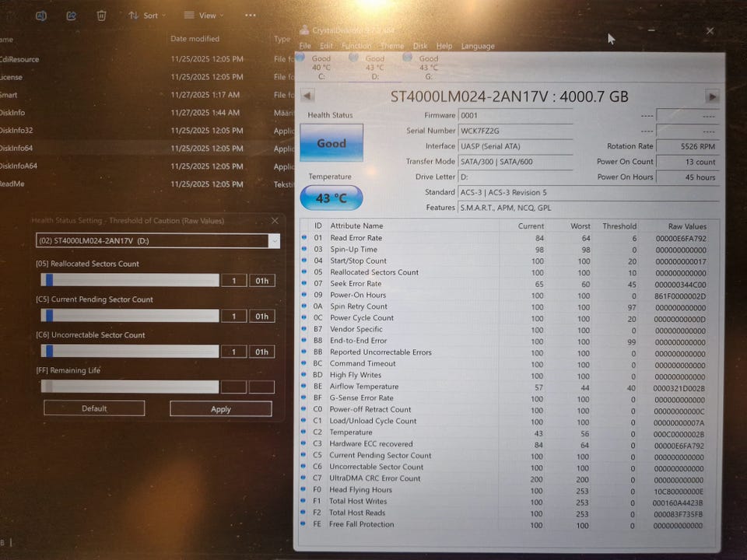The height and width of the screenshot is (560, 747).
Task: Click the Uncorrectable Sector Count value field
Action: (x=234, y=352)
